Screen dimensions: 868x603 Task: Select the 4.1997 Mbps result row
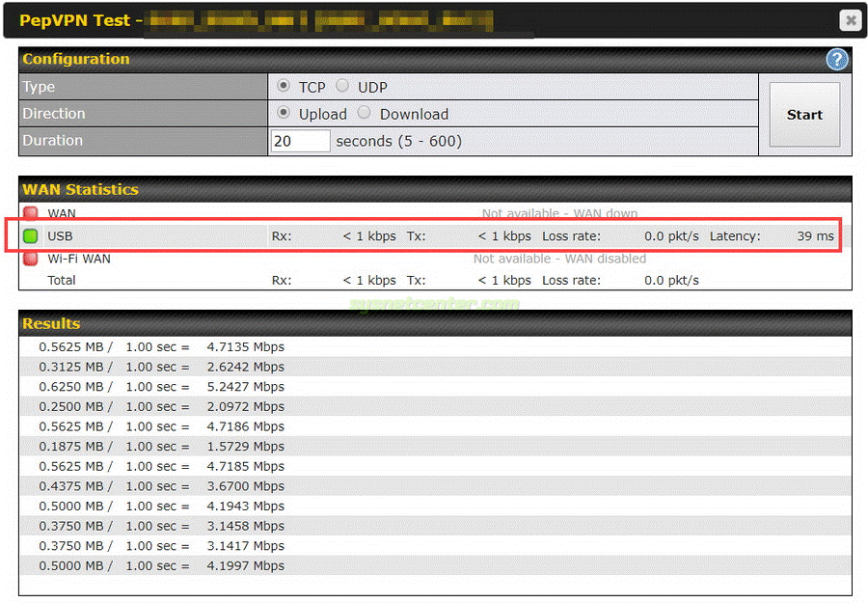pyautogui.click(x=436, y=566)
